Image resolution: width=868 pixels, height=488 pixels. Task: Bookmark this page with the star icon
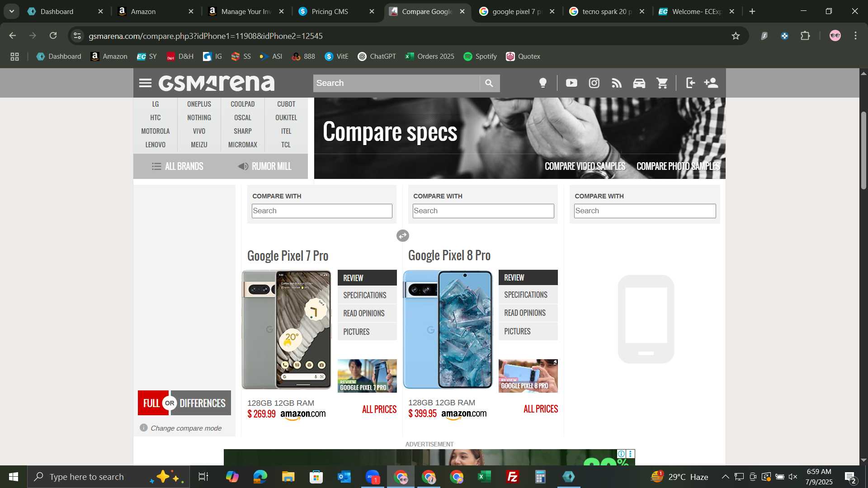[736, 36]
